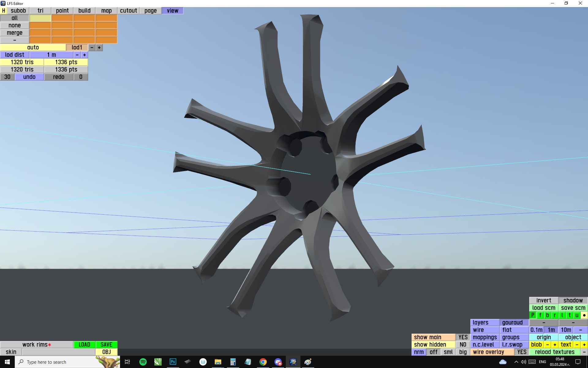Decrease lod dist with the minus button
Image resolution: width=588 pixels, height=368 pixels.
point(77,55)
